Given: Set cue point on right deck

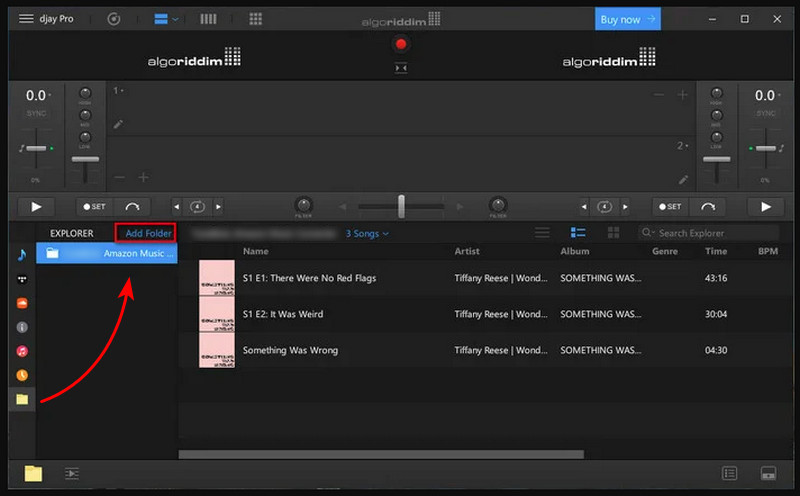Looking at the screenshot, I should click(x=670, y=207).
